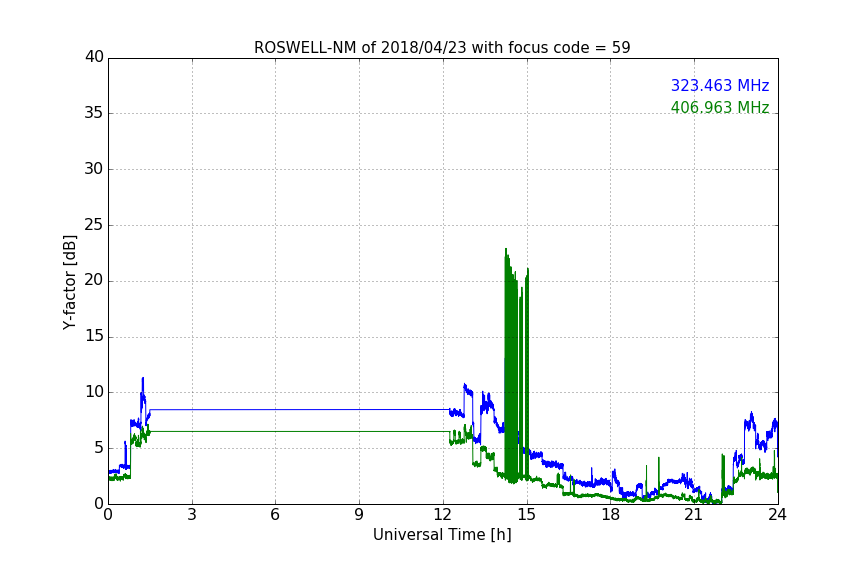864x576 pixels.
Task: Click the flat green line segment at 6.5 dB
Action: click(x=300, y=432)
